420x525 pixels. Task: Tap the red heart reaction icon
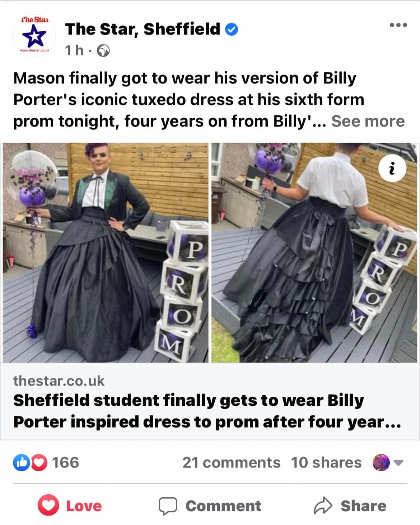(39, 462)
